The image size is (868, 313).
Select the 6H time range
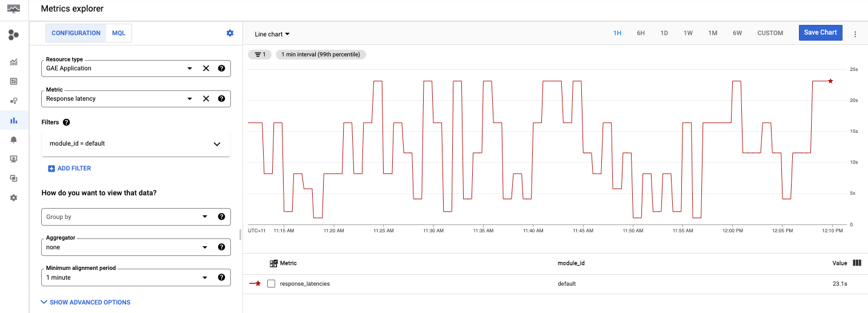click(641, 33)
